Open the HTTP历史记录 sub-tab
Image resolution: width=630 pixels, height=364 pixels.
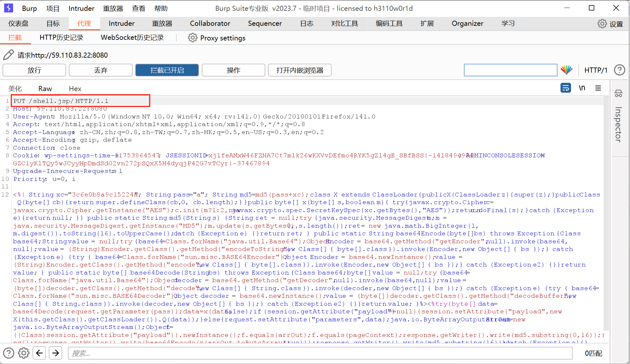point(61,38)
